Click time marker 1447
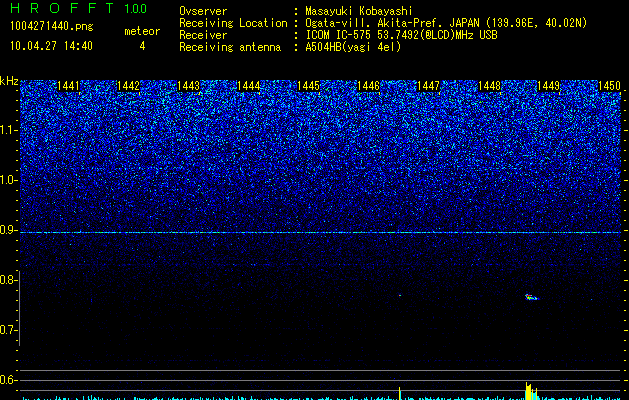Viewport: 629px width, 400px height. click(428, 86)
